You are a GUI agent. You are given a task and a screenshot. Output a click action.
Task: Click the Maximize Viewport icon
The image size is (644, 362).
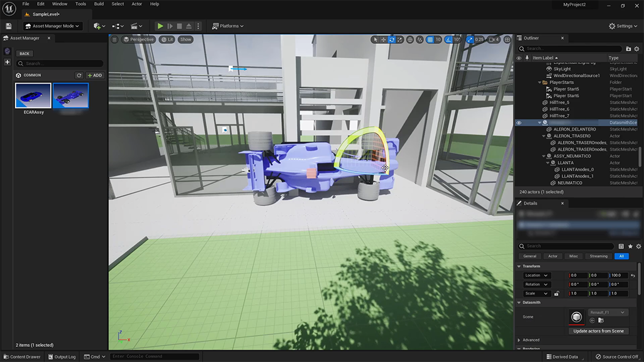click(x=507, y=39)
